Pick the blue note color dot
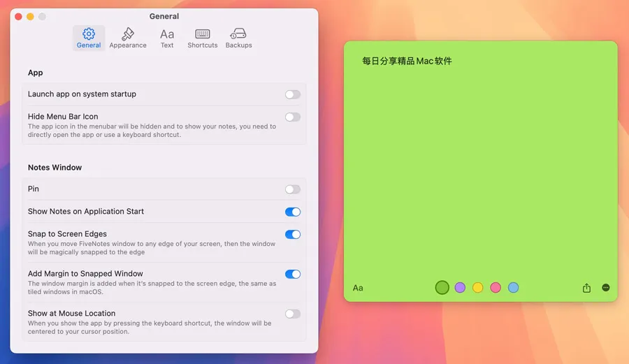The width and height of the screenshot is (629, 364). tap(514, 287)
